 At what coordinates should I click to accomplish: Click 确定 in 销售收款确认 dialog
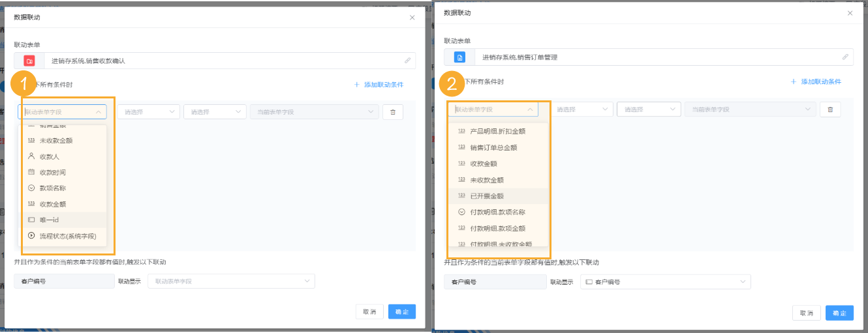[402, 312]
